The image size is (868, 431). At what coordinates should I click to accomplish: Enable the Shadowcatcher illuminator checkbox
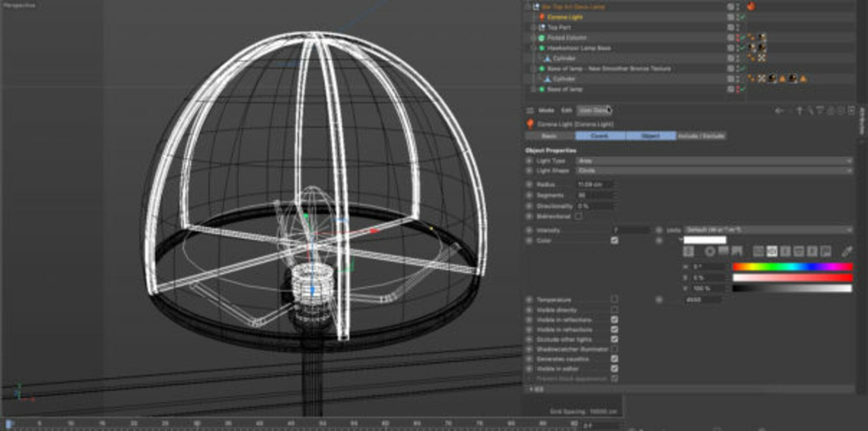point(614,349)
